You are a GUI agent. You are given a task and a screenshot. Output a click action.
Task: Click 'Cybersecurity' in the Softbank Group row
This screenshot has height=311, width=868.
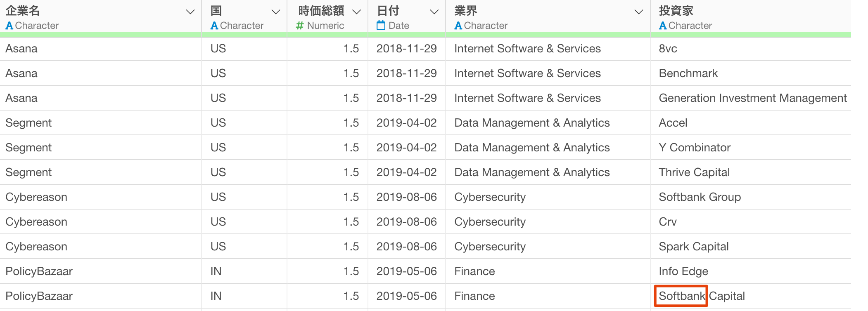490,197
